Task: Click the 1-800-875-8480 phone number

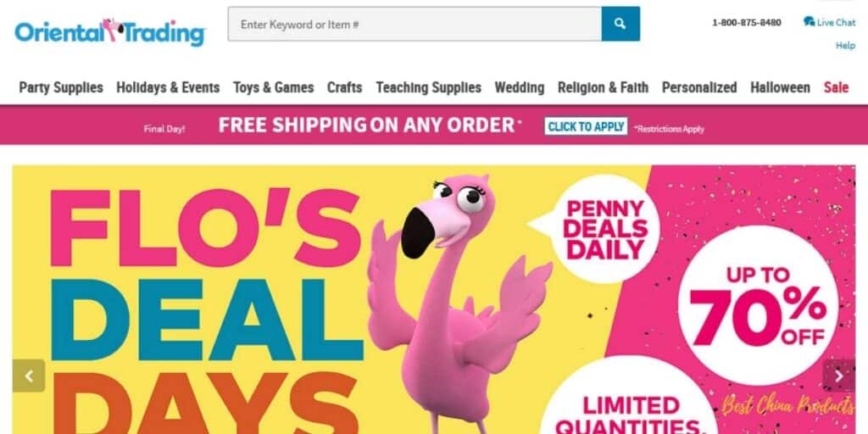Action: (x=747, y=23)
